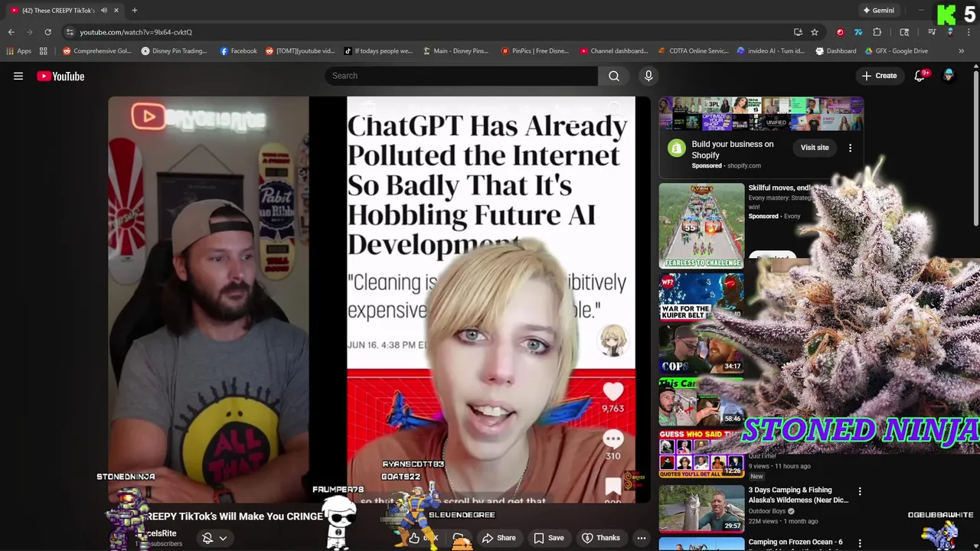The image size is (980, 551).
Task: Open Chrome profile avatar in toolbar
Action: pyautogui.click(x=949, y=32)
